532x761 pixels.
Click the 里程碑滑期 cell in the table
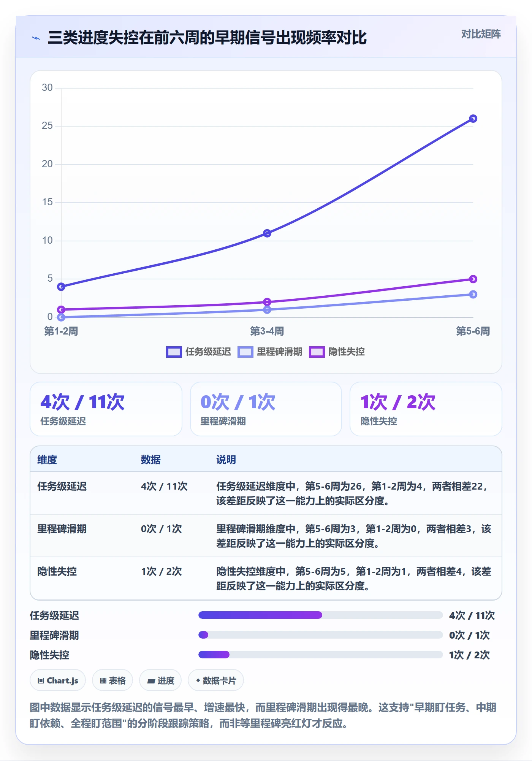coord(62,529)
